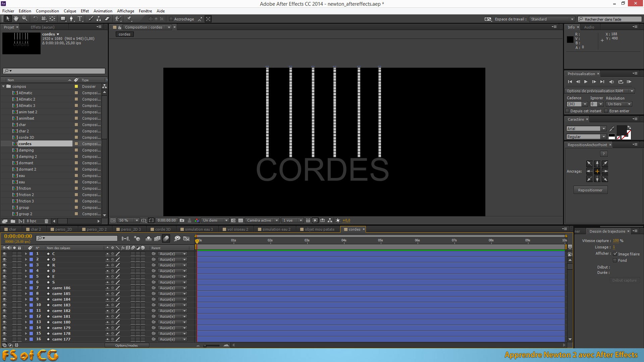Viewport: 644px width, 362px height.
Task: Toggle visibility eye icon for carre 186
Action: 4,288
